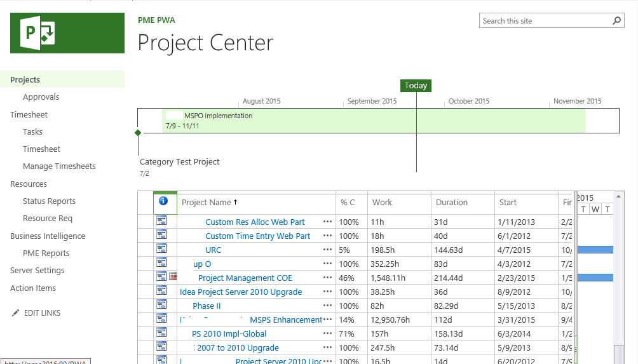The width and height of the screenshot is (638, 364).
Task: Click the red list icon beside Project Management COE
Action: click(x=173, y=276)
